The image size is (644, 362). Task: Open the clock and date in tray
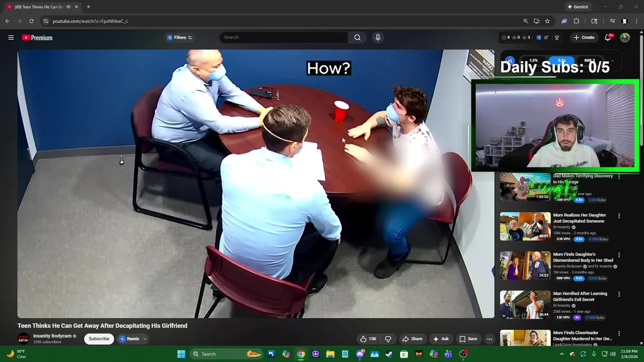tap(628, 354)
